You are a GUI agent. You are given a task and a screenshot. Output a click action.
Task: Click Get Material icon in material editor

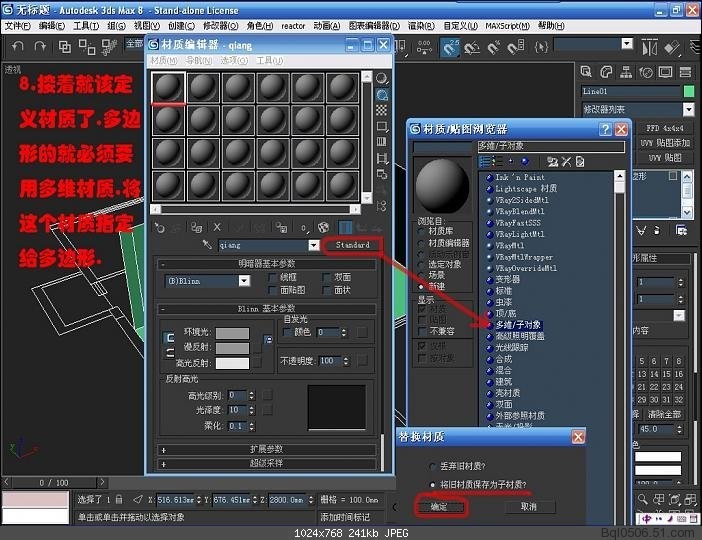(x=159, y=228)
